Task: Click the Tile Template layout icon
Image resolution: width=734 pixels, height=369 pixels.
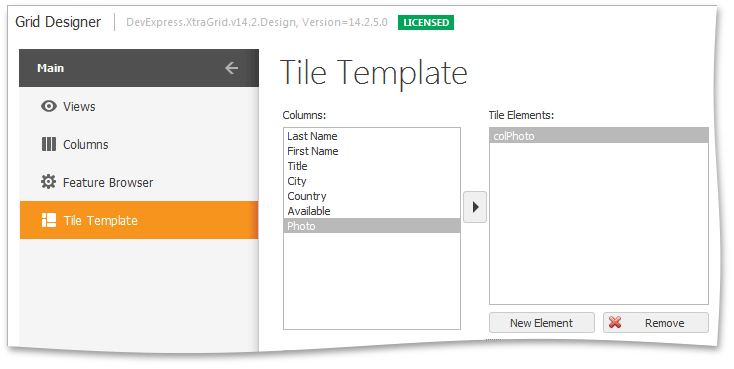Action: [49, 220]
